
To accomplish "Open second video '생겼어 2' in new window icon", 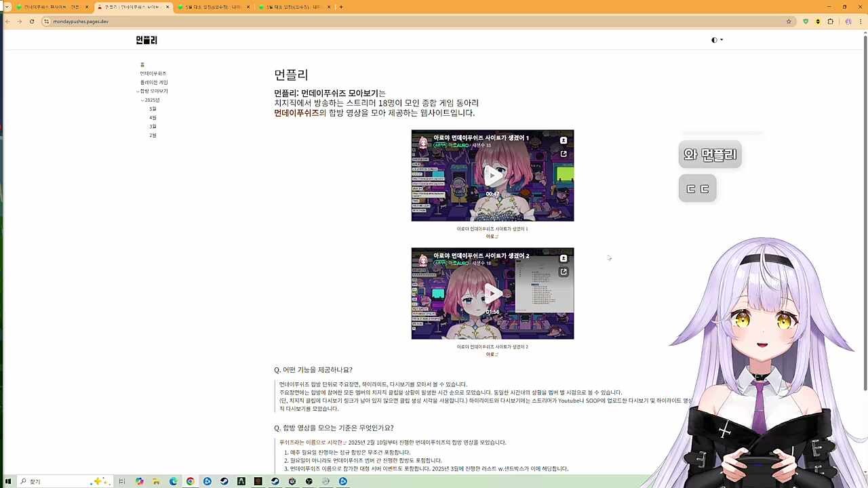I will click(x=564, y=272).
